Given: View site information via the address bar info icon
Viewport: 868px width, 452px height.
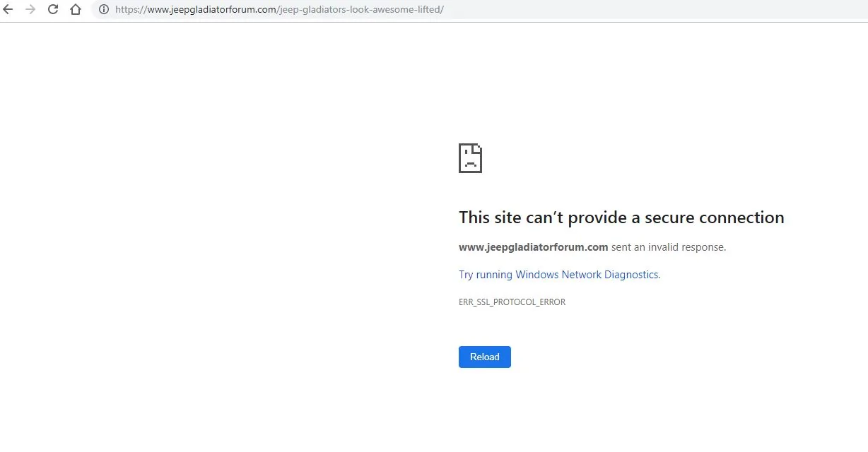Looking at the screenshot, I should click(104, 10).
